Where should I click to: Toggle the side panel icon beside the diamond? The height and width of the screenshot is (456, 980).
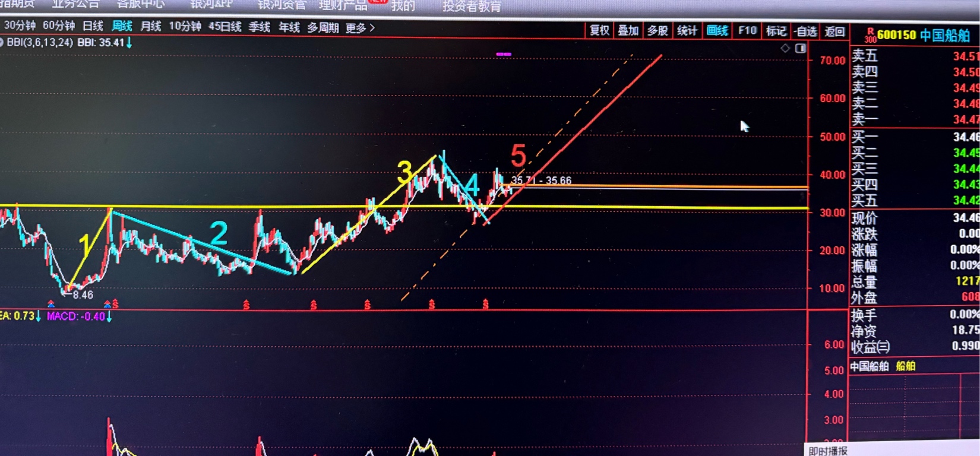pyautogui.click(x=801, y=48)
